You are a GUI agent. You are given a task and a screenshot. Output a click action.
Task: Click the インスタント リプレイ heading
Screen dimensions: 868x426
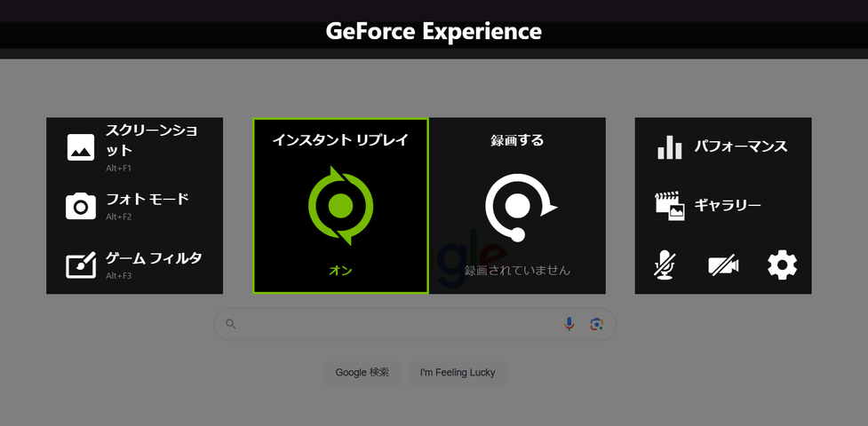click(340, 140)
